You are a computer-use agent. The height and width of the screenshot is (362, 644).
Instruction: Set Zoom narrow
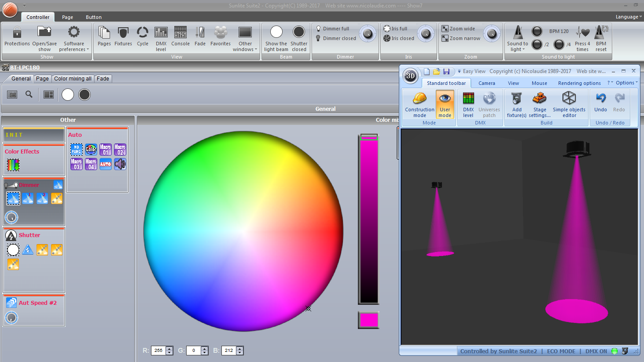(461, 38)
